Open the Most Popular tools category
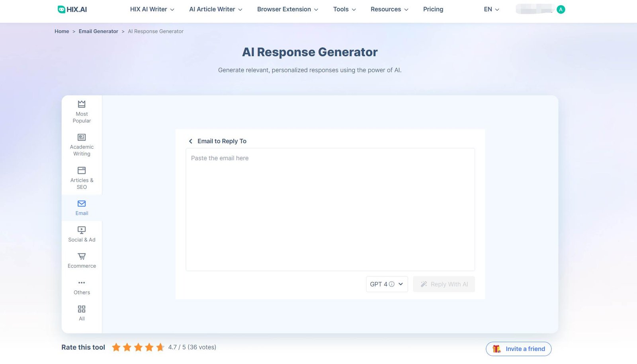Image resolution: width=637 pixels, height=364 pixels. [x=81, y=111]
